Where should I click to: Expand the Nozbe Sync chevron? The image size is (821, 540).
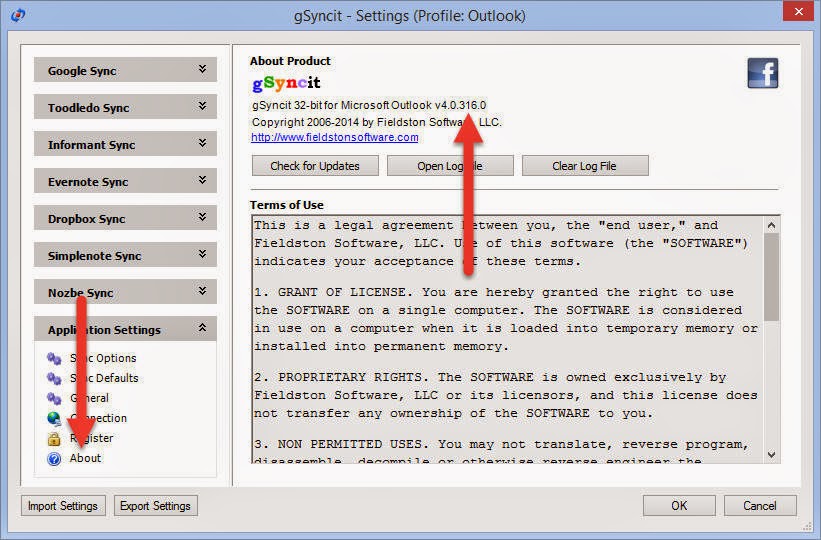tap(202, 291)
